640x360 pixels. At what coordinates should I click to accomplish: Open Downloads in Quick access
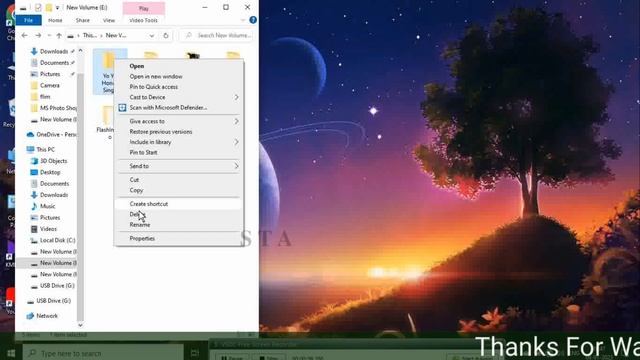(53, 51)
